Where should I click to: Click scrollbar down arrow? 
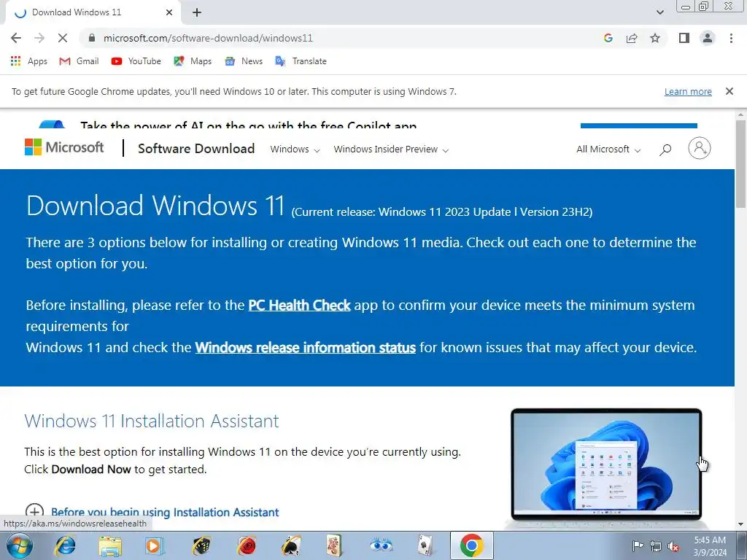(741, 524)
